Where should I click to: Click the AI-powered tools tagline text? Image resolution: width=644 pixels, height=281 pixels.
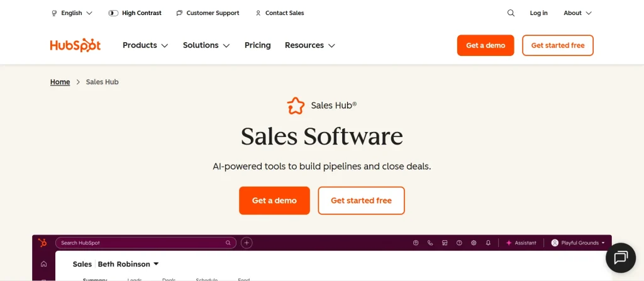pyautogui.click(x=322, y=167)
